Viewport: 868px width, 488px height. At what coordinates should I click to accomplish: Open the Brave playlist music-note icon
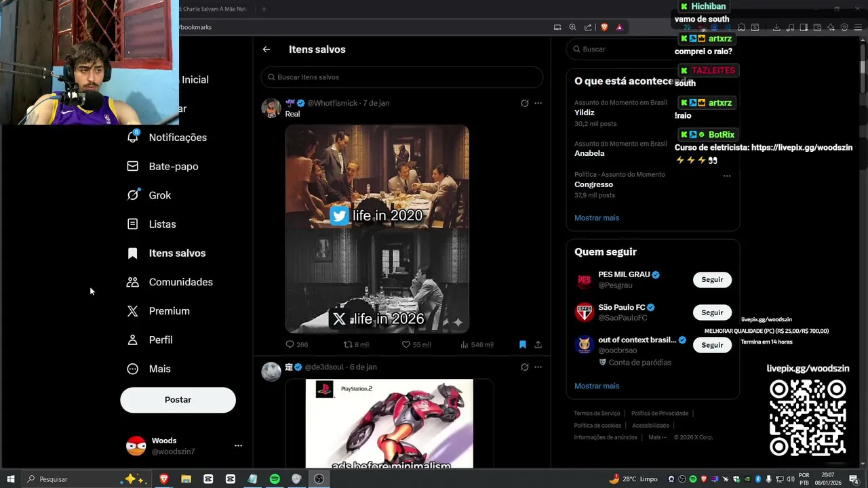tap(790, 27)
